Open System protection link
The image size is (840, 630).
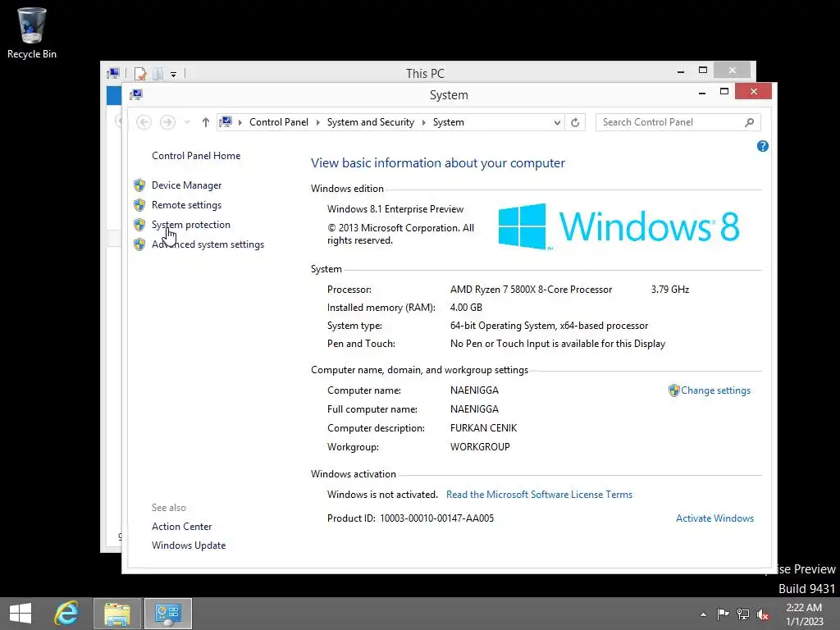tap(190, 225)
